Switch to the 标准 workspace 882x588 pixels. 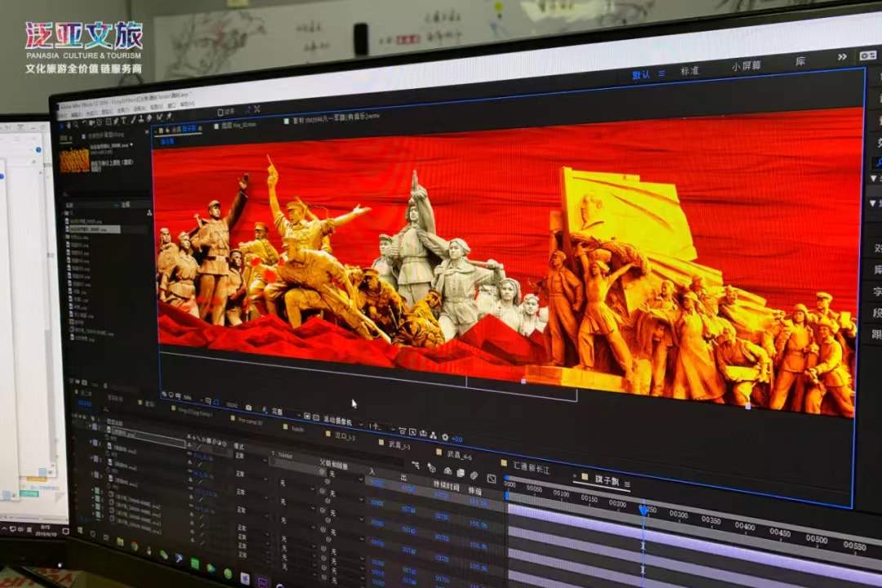(689, 71)
